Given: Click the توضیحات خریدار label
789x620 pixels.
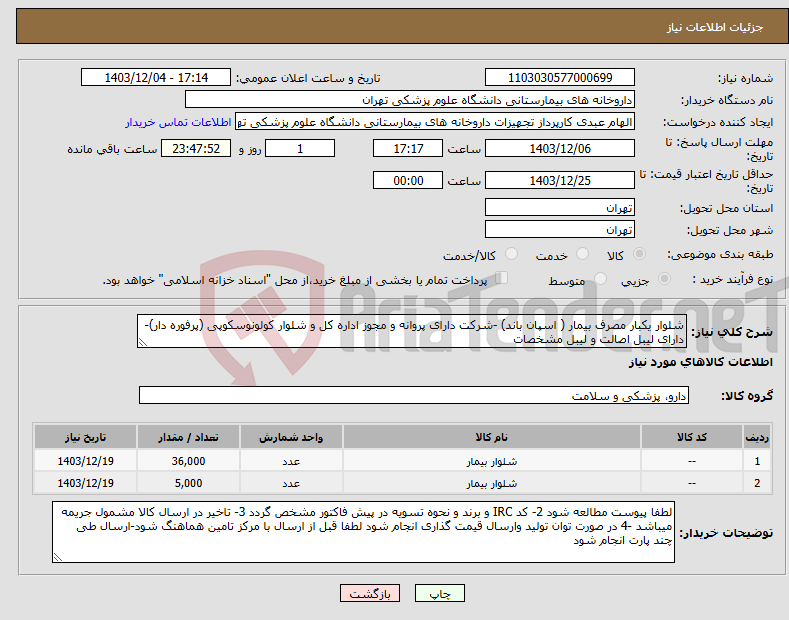Looking at the screenshot, I should (x=727, y=533).
